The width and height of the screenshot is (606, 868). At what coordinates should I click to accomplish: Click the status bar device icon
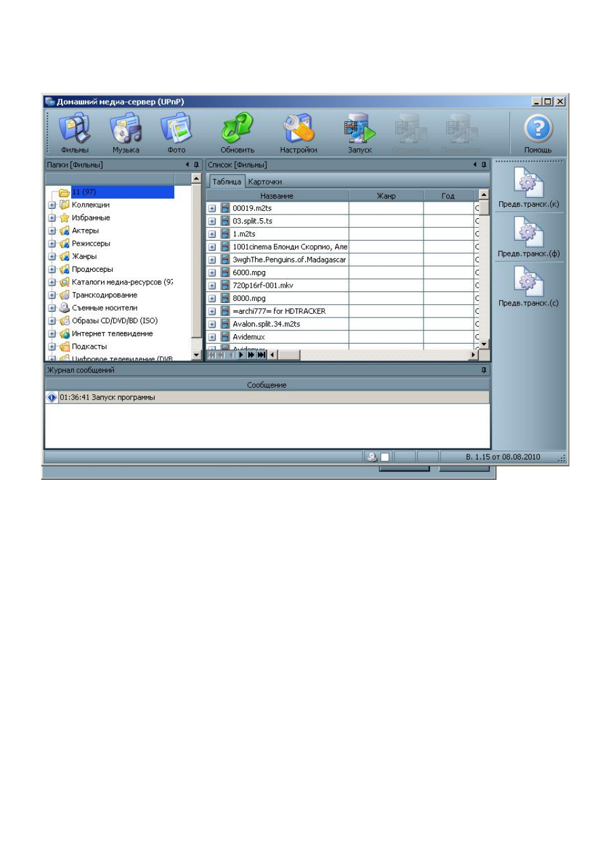pyautogui.click(x=372, y=457)
